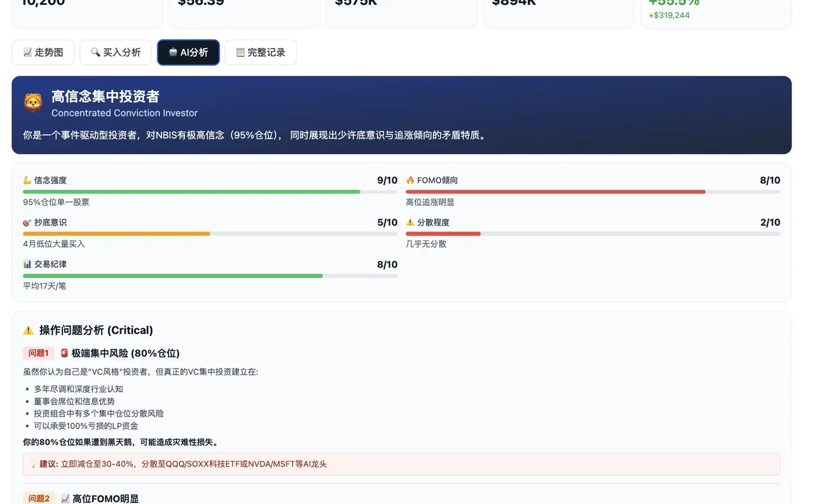Click the +$319,244 gain figure
The height and width of the screenshot is (504, 814).
[x=669, y=15]
